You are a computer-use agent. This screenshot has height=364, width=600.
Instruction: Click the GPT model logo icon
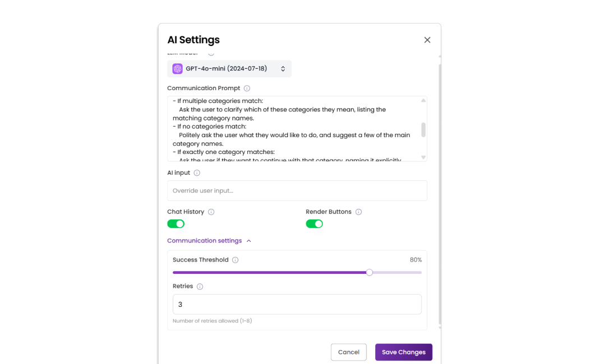coord(177,69)
